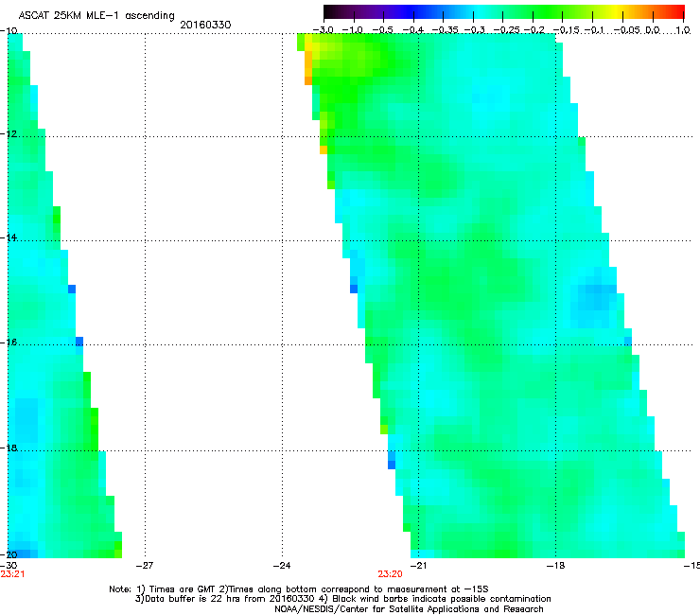Click the -10 latitude axis label
Viewport: 700px width, 615px height.
[x=9, y=30]
